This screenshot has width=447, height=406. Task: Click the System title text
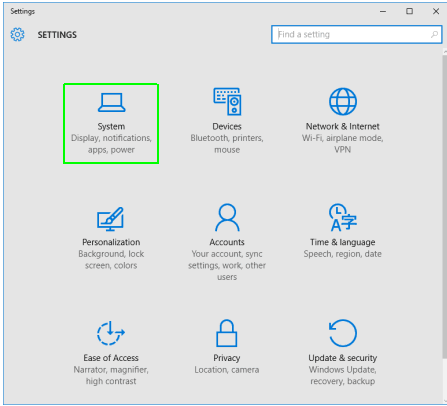pyautogui.click(x=111, y=126)
